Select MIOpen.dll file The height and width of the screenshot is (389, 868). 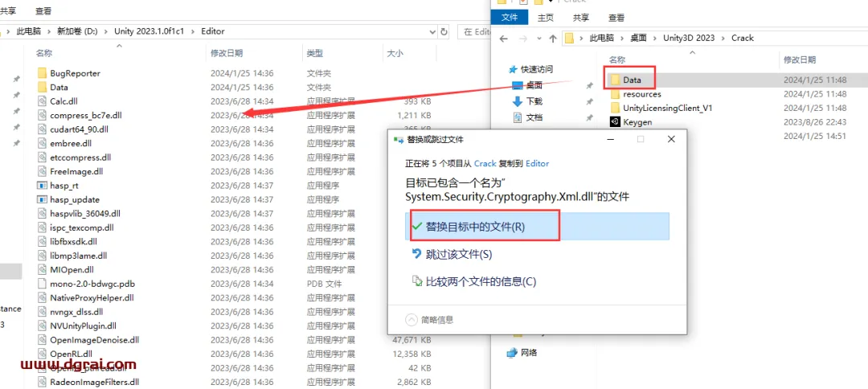pyautogui.click(x=72, y=269)
